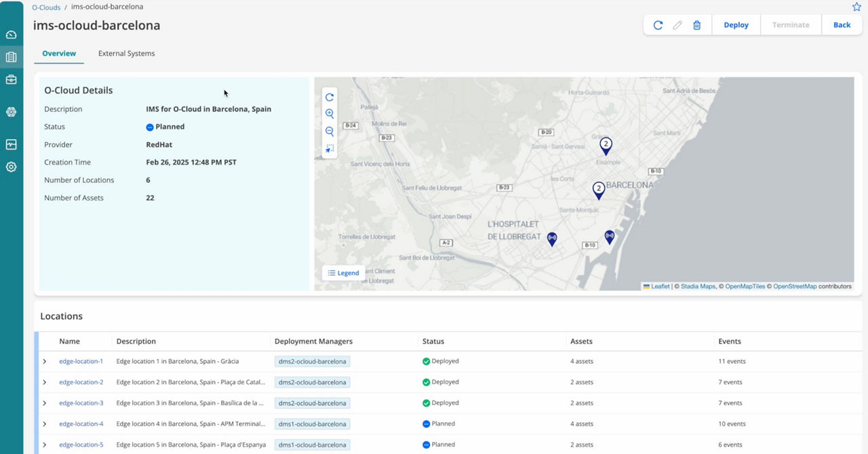Toggle the map Legend panel
Image resolution: width=868 pixels, height=454 pixels.
pyautogui.click(x=343, y=272)
